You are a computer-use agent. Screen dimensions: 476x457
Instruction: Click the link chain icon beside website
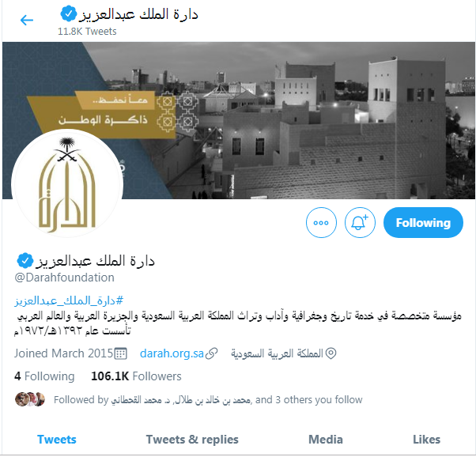(x=211, y=353)
